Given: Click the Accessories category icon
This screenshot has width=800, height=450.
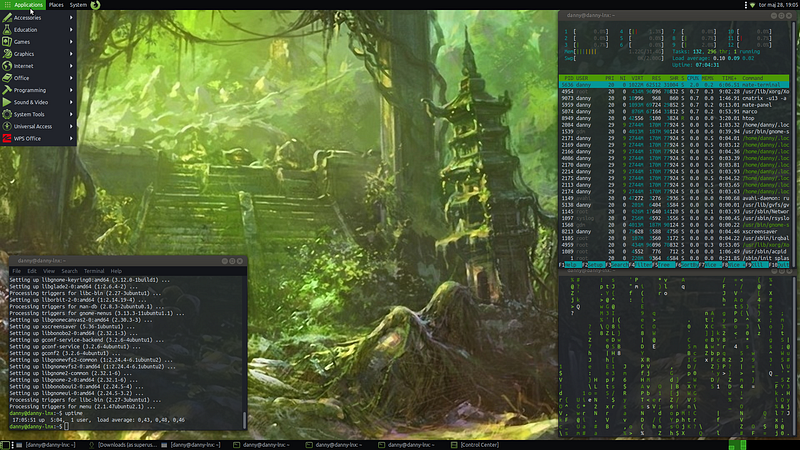Looking at the screenshot, I should (7, 17).
